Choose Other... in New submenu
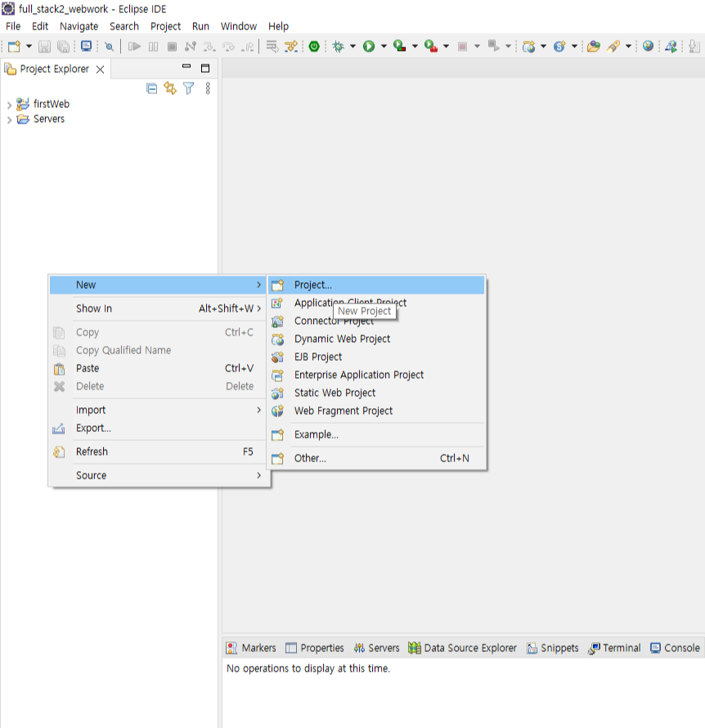The height and width of the screenshot is (728, 705). click(x=376, y=458)
